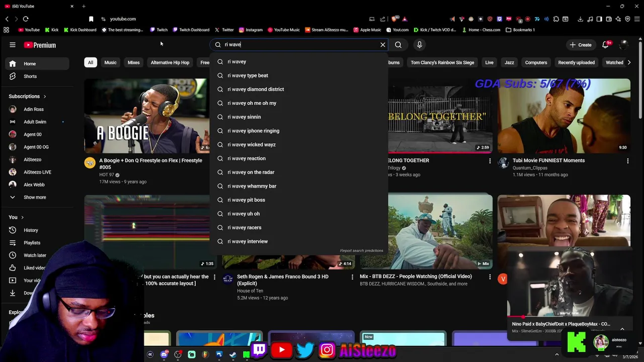Open the AiSteezo LIVE subscription
The height and width of the screenshot is (362, 644).
pyautogui.click(x=37, y=172)
